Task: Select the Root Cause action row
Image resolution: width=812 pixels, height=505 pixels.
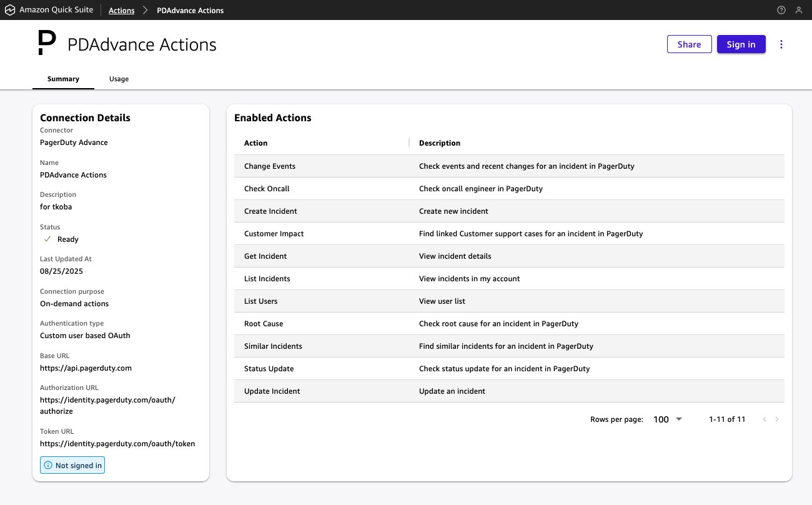Action: 264,324
